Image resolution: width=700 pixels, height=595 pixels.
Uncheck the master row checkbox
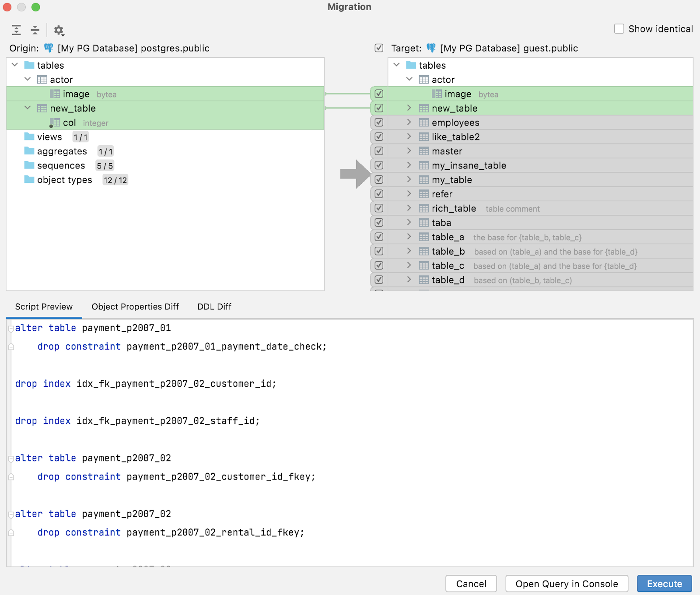pyautogui.click(x=379, y=151)
